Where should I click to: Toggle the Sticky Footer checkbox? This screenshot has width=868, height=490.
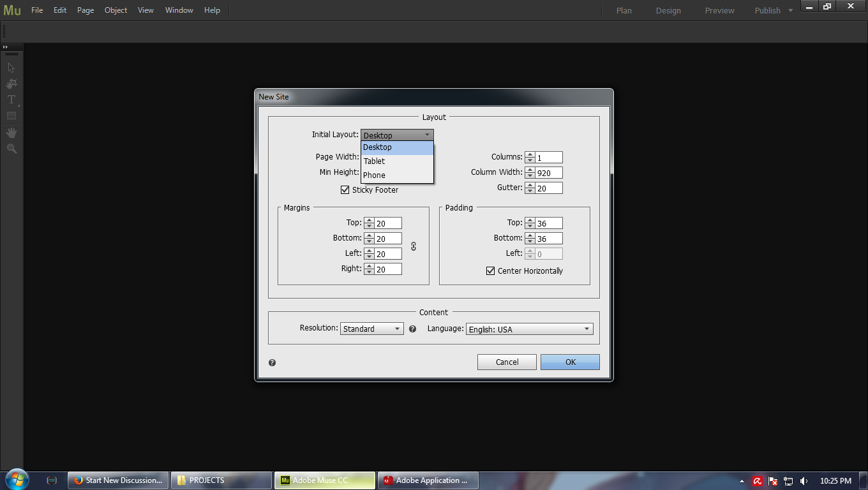click(345, 190)
